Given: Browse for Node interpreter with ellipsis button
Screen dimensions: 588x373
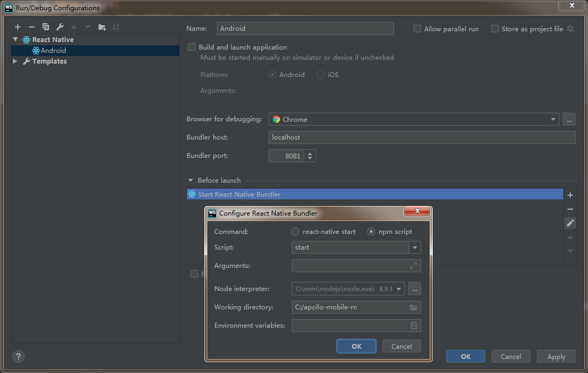Looking at the screenshot, I should tap(415, 289).
